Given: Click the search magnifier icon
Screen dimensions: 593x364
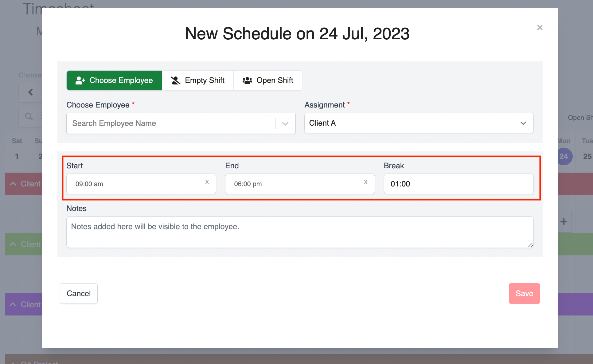Looking at the screenshot, I should tap(29, 117).
